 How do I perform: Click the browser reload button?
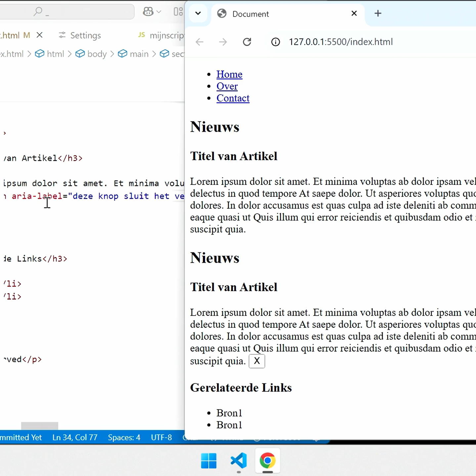coord(247,42)
